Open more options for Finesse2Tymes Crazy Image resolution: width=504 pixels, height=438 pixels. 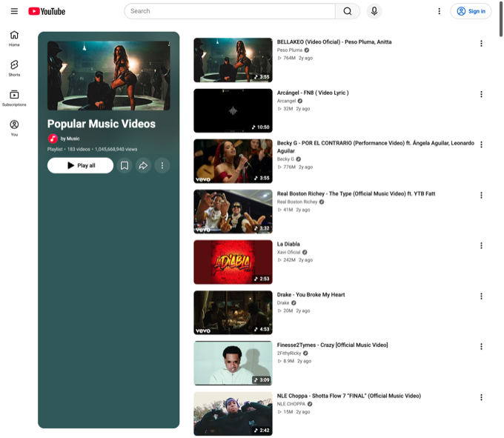tap(481, 346)
